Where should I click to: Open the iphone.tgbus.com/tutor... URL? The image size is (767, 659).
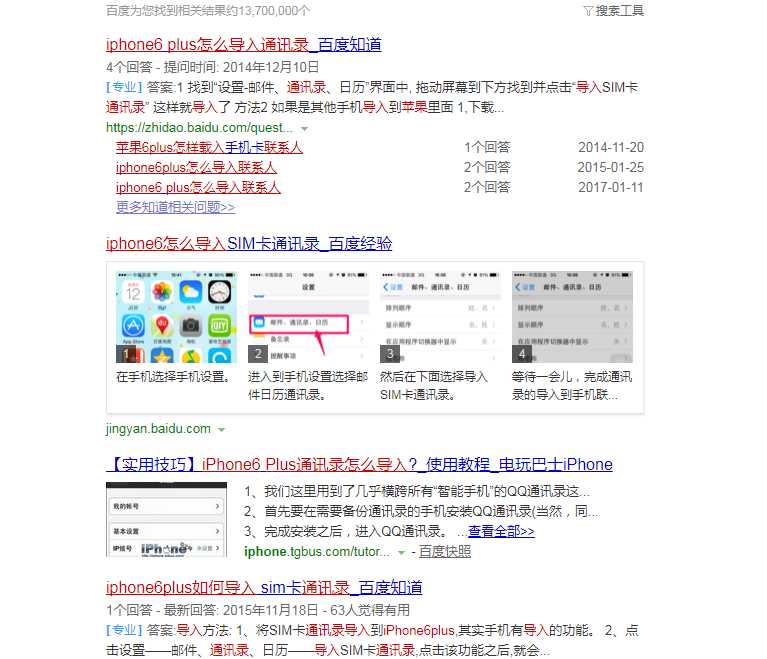317,551
